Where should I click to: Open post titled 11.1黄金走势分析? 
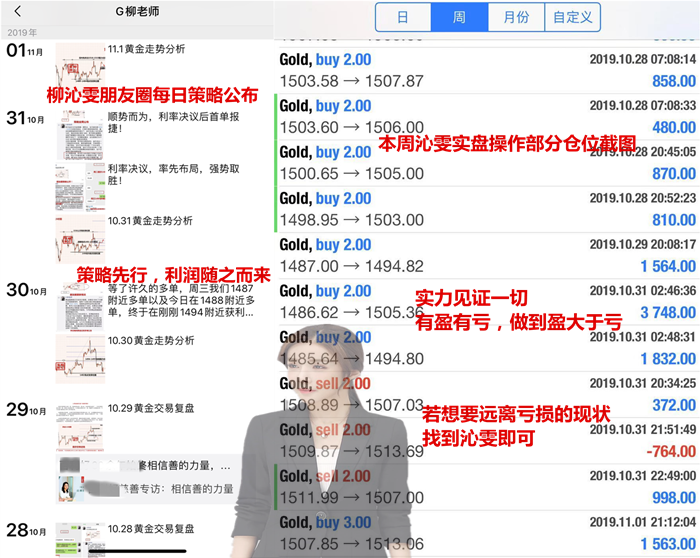(x=146, y=49)
